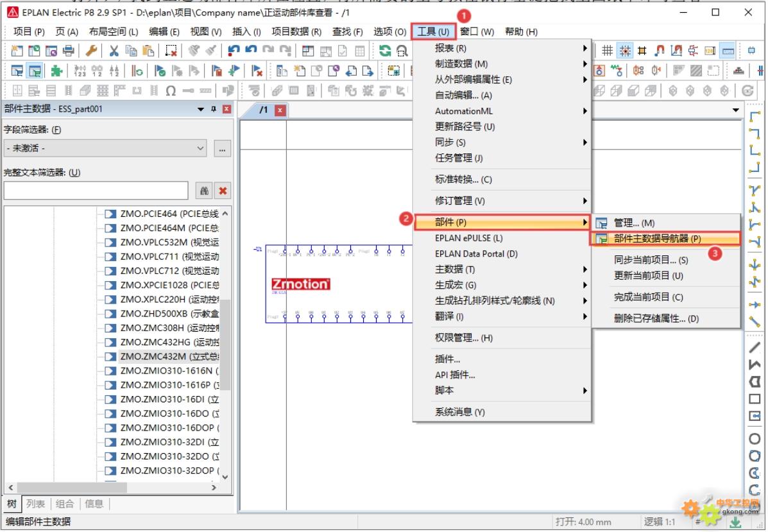Switch to the 列表 tab

click(35, 504)
